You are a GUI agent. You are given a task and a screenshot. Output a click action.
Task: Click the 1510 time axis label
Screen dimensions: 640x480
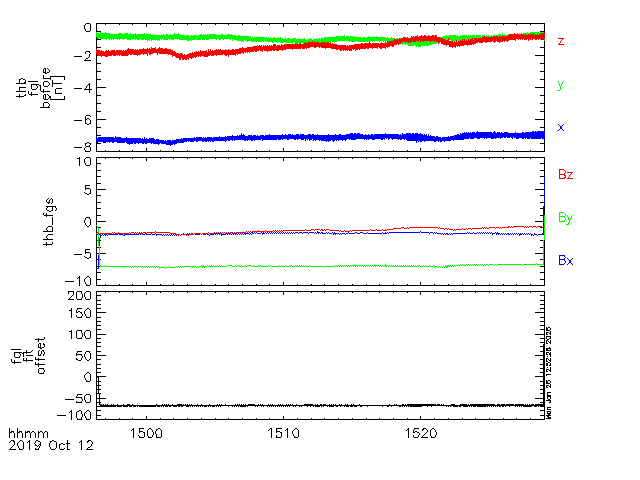point(283,433)
